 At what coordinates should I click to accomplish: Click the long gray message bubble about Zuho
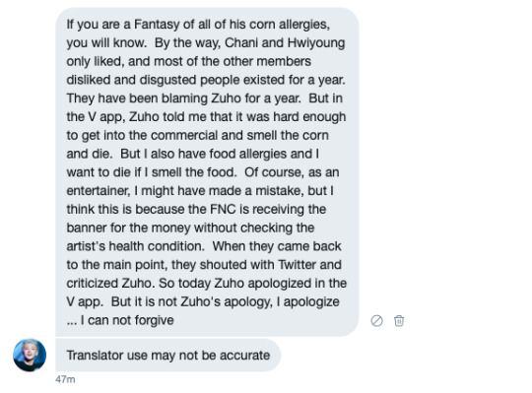pyautogui.click(x=207, y=172)
